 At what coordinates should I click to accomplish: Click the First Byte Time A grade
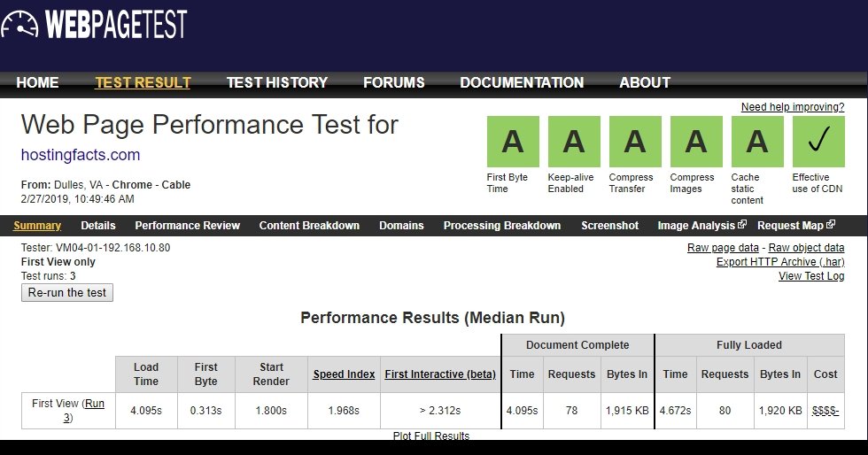pos(513,142)
